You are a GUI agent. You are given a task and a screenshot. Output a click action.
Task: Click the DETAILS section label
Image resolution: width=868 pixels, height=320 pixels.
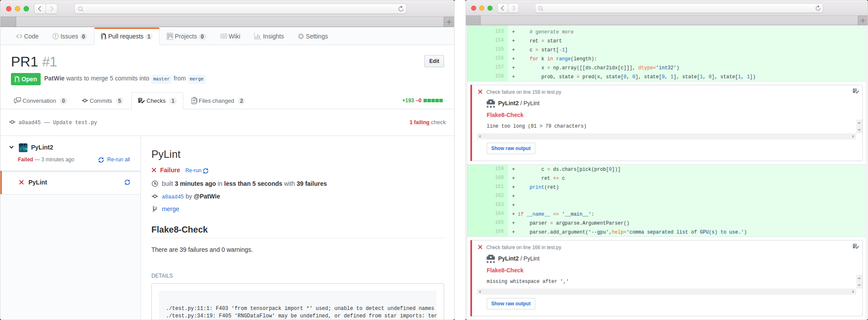(x=162, y=276)
